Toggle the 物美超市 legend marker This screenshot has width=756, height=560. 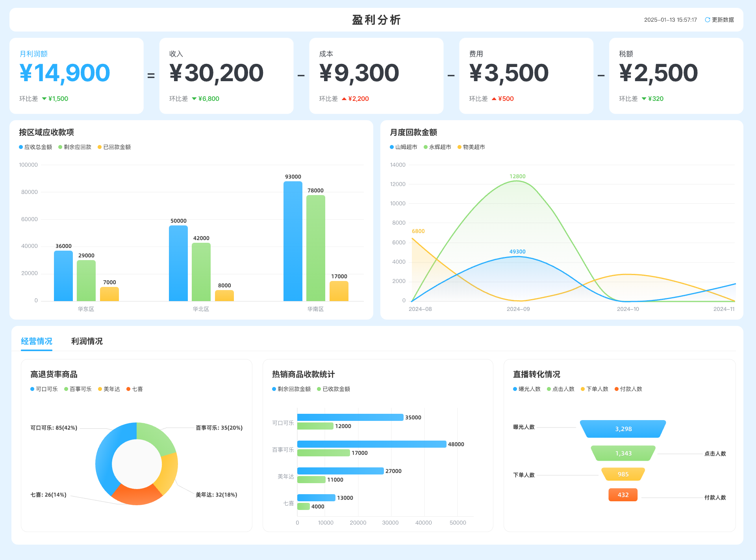click(x=460, y=147)
